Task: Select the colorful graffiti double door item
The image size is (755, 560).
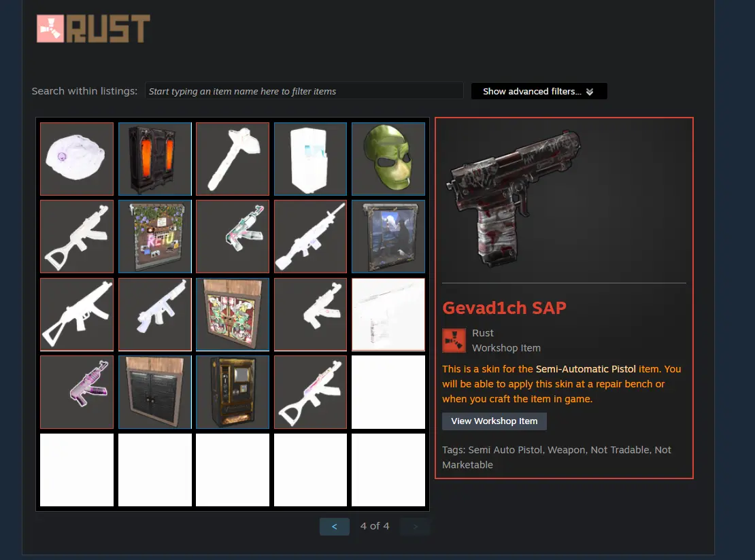Action: point(233,314)
